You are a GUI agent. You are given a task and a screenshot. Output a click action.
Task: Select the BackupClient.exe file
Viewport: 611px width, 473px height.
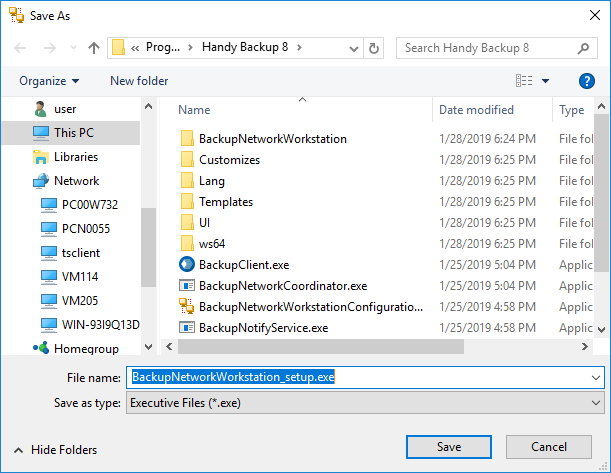(x=244, y=265)
